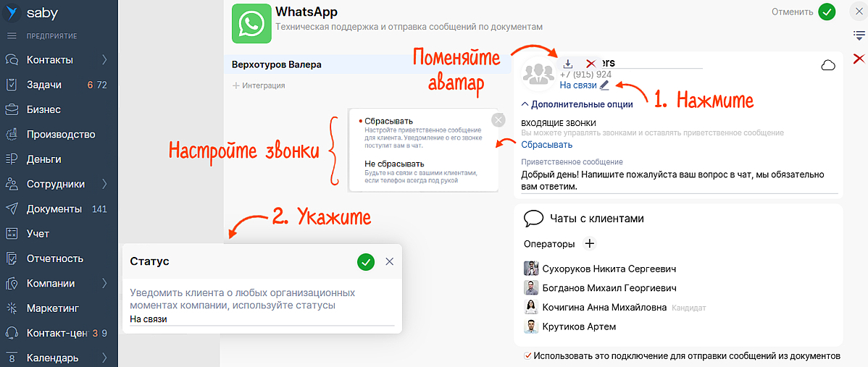The height and width of the screenshot is (367, 868).
Task: Click the pencil icon next to На связи
Action: click(604, 85)
